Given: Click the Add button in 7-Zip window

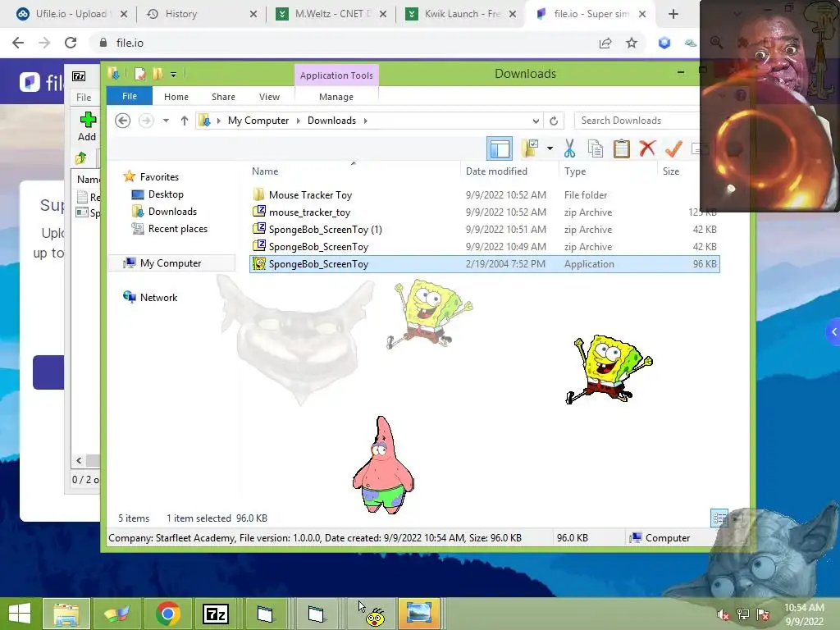Looking at the screenshot, I should click(x=87, y=126).
